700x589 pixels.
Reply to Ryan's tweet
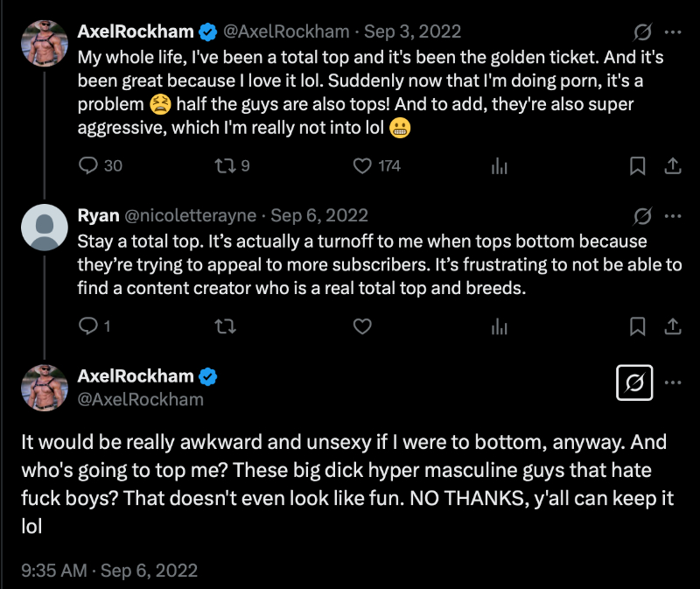(x=89, y=326)
